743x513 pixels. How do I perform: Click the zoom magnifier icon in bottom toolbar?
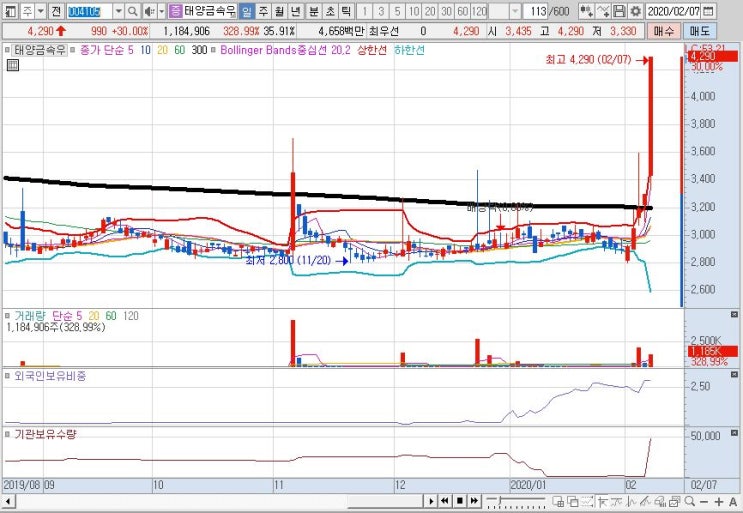tap(690, 501)
